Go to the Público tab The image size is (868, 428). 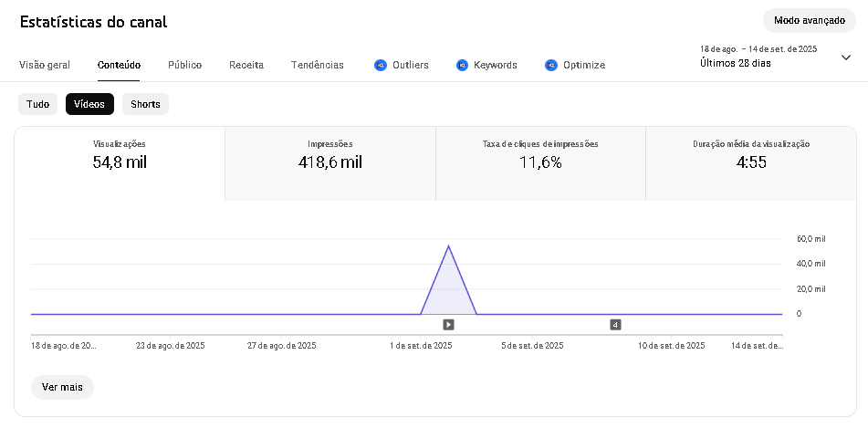(x=184, y=66)
